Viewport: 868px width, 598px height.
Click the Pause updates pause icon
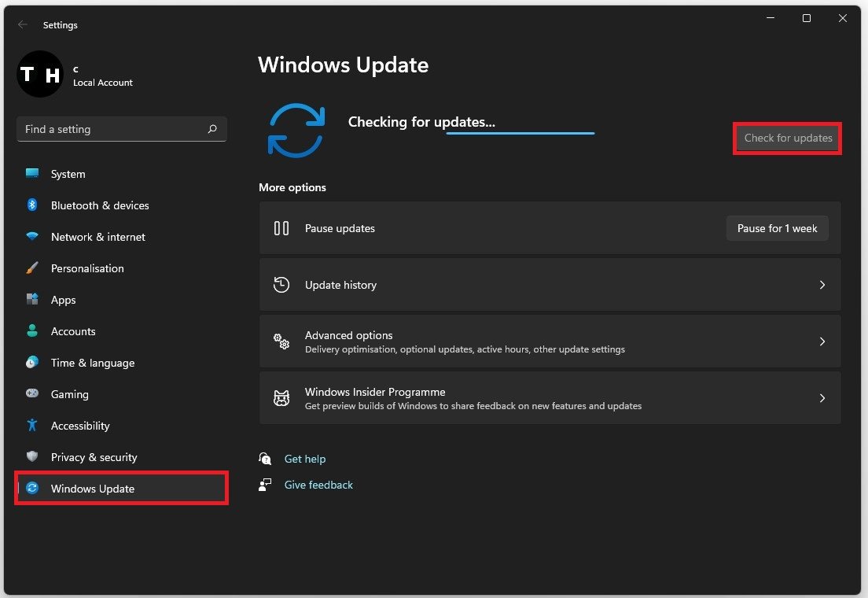point(281,228)
